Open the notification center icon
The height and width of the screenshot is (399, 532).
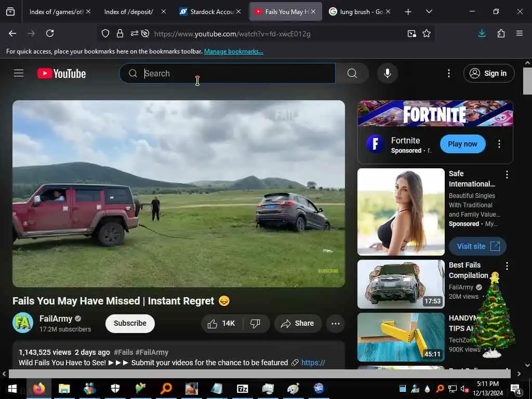(x=516, y=389)
